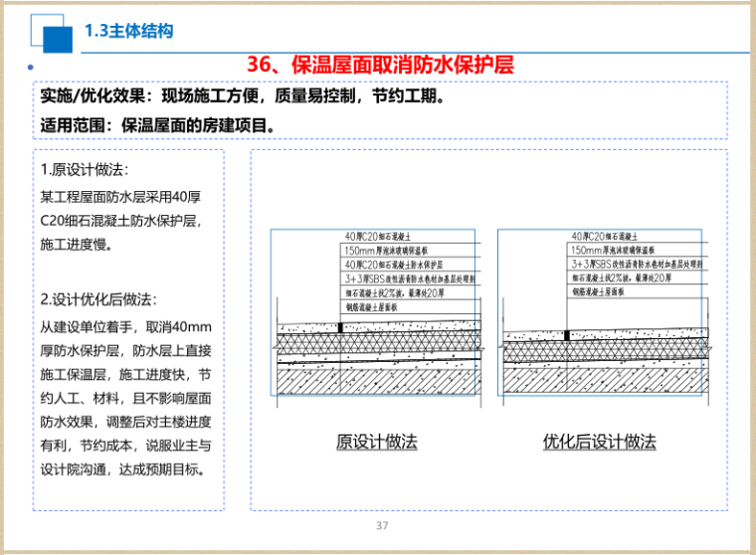The width and height of the screenshot is (756, 555).
Task: Click the black joint marker in optimized design diagram
Action: click(x=567, y=336)
